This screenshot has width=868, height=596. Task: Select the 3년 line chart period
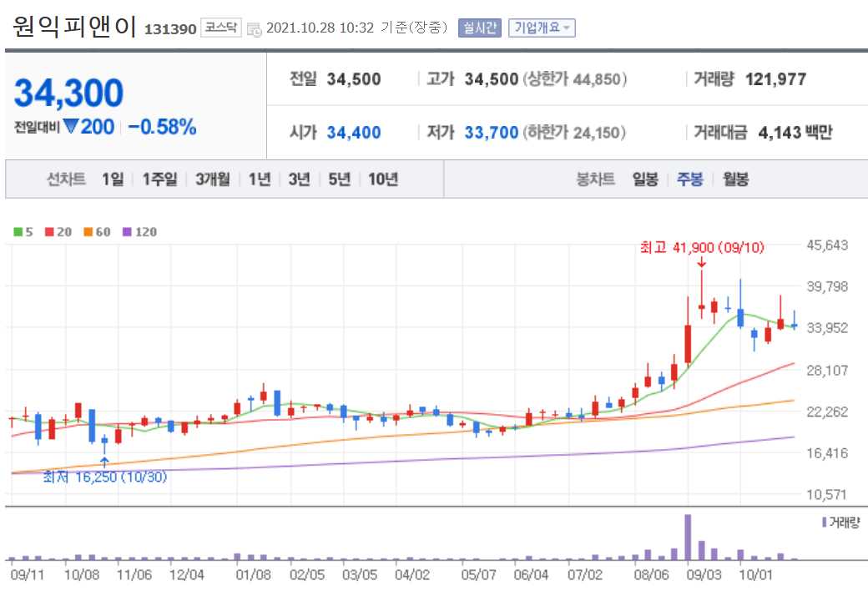point(299,179)
